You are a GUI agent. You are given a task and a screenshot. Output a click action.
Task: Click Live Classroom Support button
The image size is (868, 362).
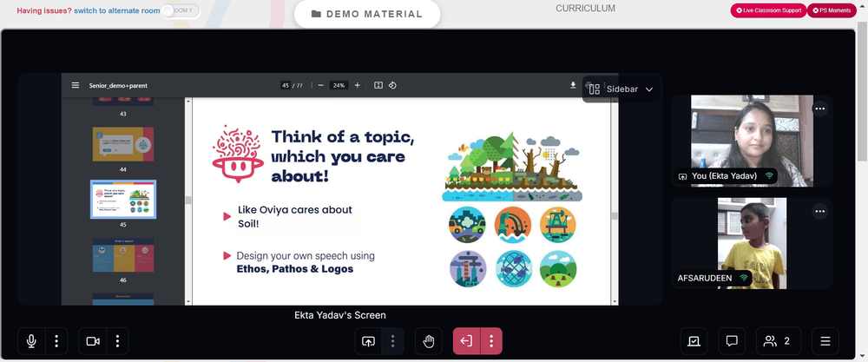click(768, 10)
